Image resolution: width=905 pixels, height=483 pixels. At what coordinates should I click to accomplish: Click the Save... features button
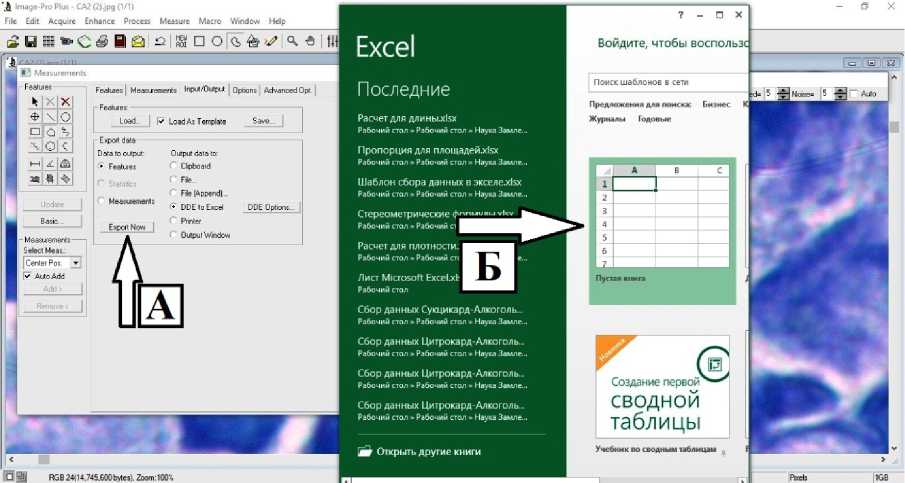(262, 121)
